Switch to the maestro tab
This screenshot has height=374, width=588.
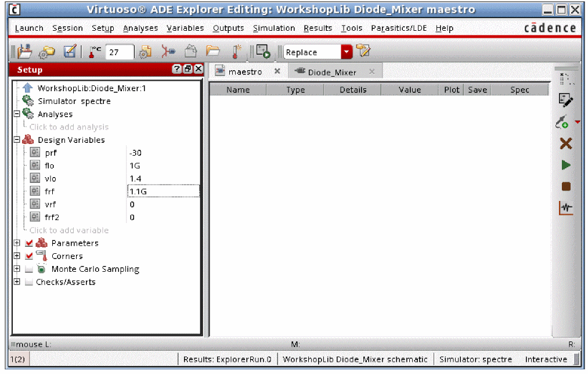tap(246, 71)
